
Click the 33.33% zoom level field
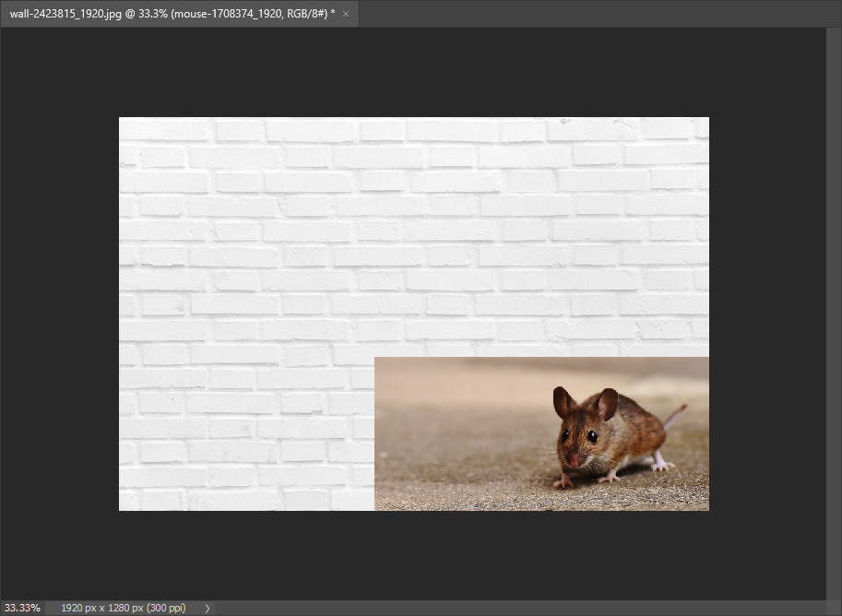point(22,608)
